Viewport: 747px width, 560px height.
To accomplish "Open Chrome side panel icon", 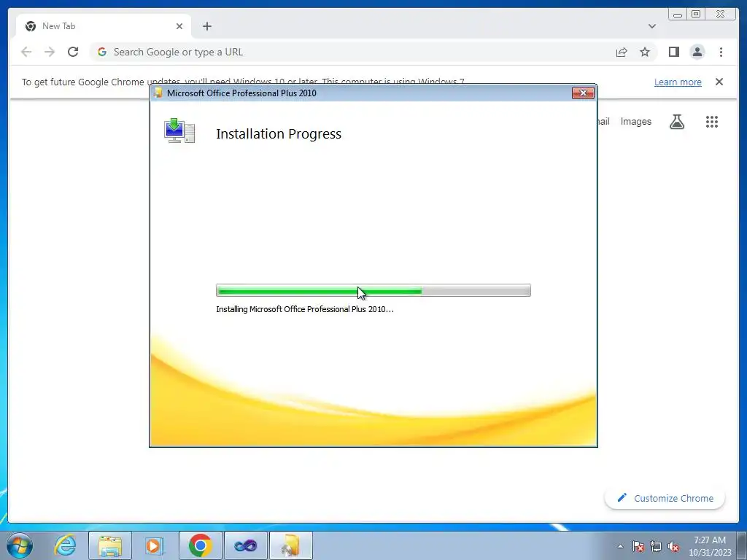I will click(x=673, y=52).
